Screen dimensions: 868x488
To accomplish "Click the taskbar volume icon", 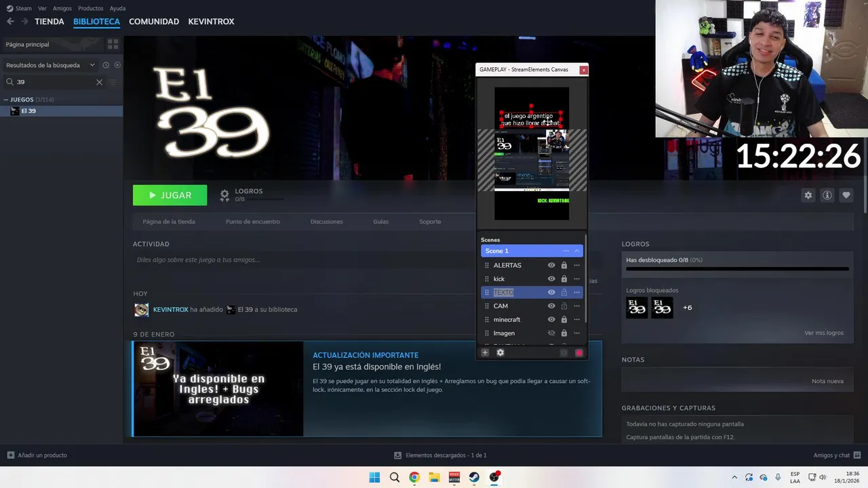I will 823,477.
